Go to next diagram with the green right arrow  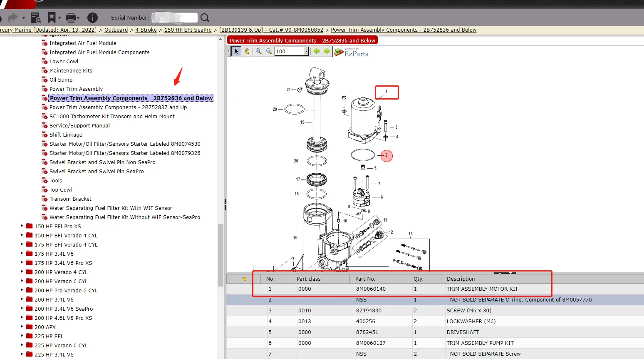[327, 51]
